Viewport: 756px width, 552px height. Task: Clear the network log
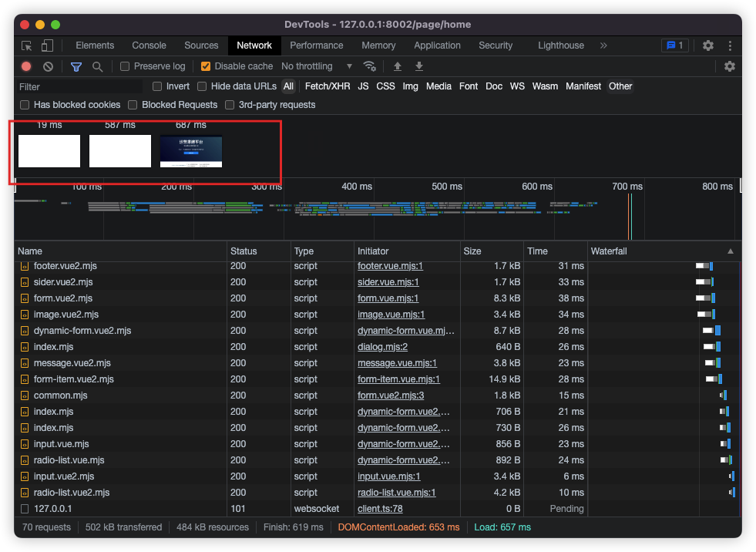click(48, 67)
